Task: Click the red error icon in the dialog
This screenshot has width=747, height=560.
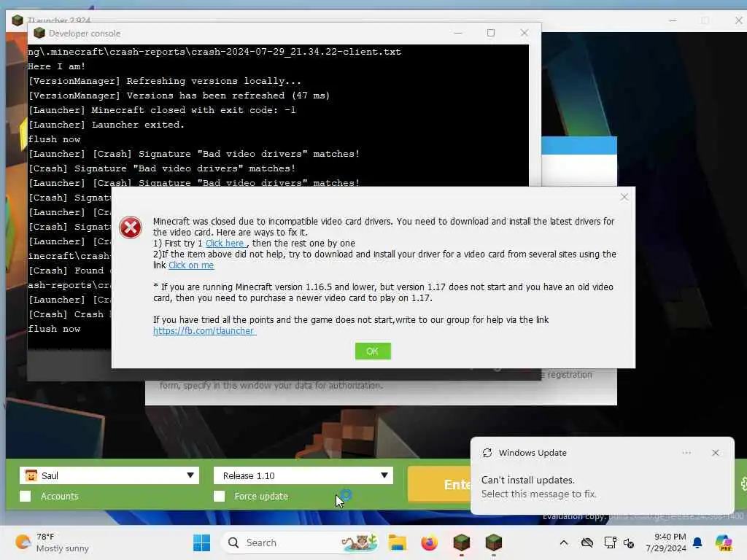Action: click(131, 227)
